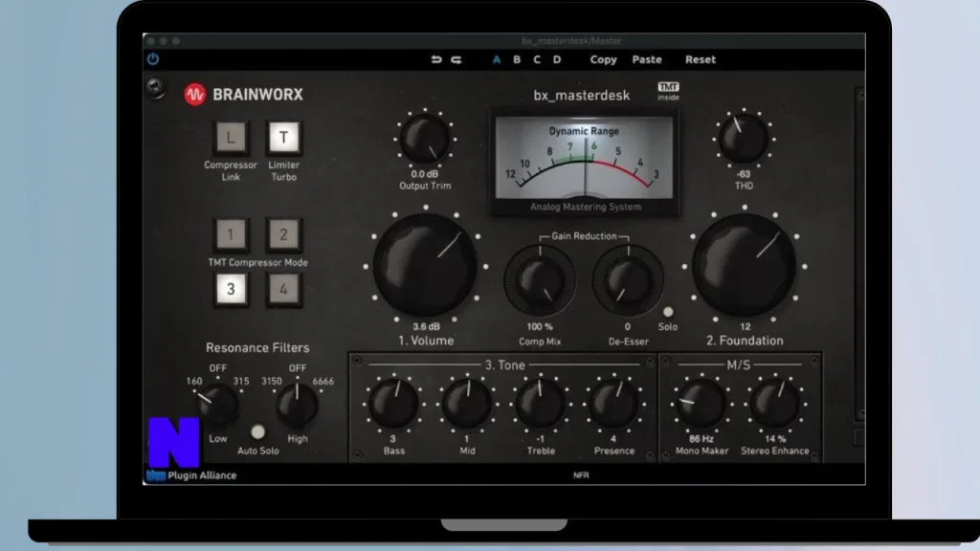Viewport: 980px width, 551px height.
Task: Toggle the Limiter Turbo T button
Action: [283, 138]
